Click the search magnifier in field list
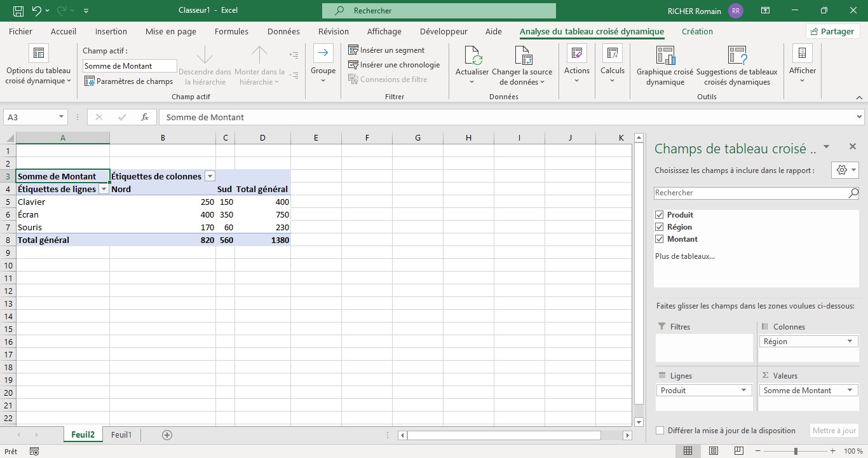This screenshot has height=458, width=868. pyautogui.click(x=853, y=193)
